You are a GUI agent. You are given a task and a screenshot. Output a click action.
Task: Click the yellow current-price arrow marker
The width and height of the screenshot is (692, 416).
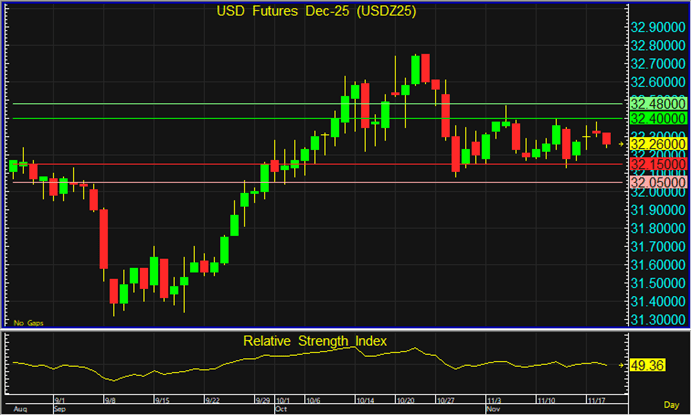click(x=622, y=145)
